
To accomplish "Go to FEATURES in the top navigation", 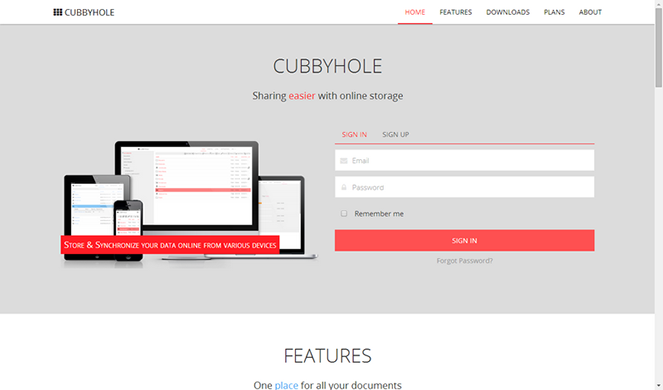I will [455, 12].
